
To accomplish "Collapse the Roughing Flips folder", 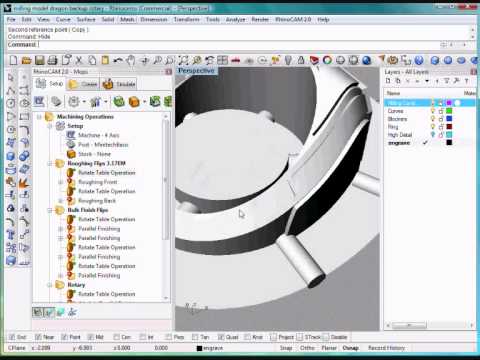I will (x=50, y=163).
